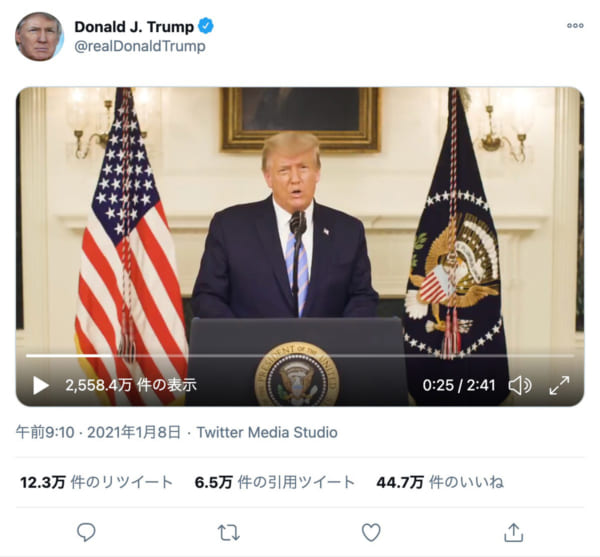This screenshot has height=557, width=600.
Task: Open the 6.5万 件の引用ツイート list
Action: tap(275, 482)
